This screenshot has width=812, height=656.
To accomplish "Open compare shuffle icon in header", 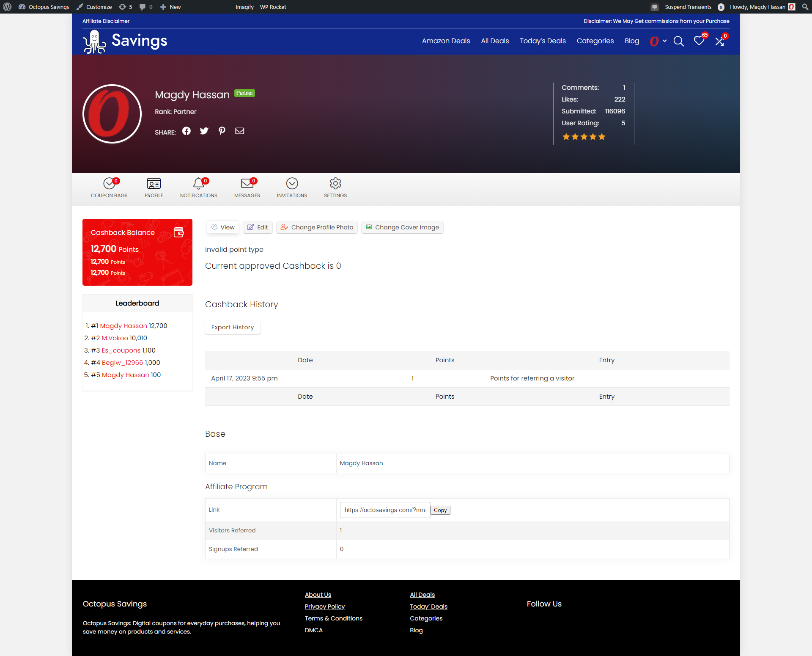I will [x=720, y=41].
